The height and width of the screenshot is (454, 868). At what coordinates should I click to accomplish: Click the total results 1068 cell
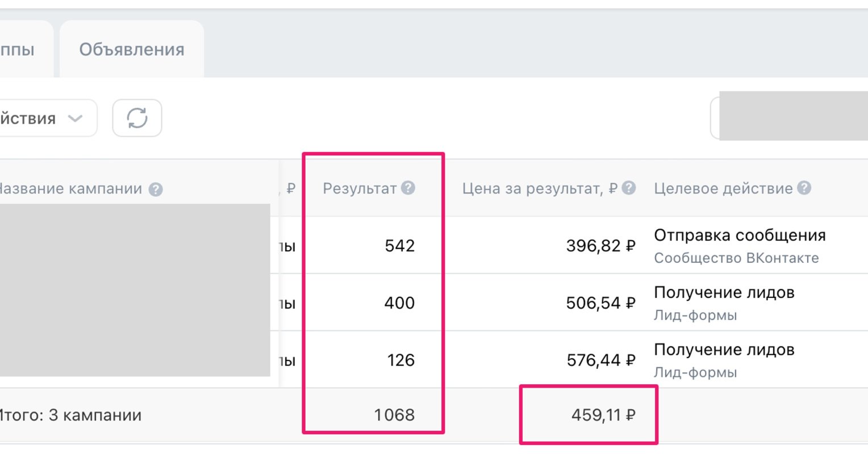pos(394,415)
